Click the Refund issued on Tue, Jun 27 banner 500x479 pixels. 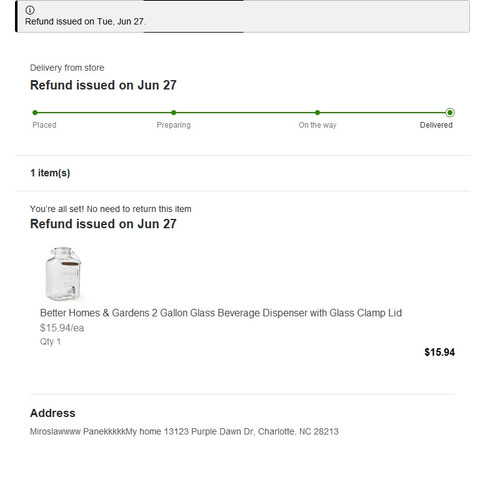(x=242, y=16)
